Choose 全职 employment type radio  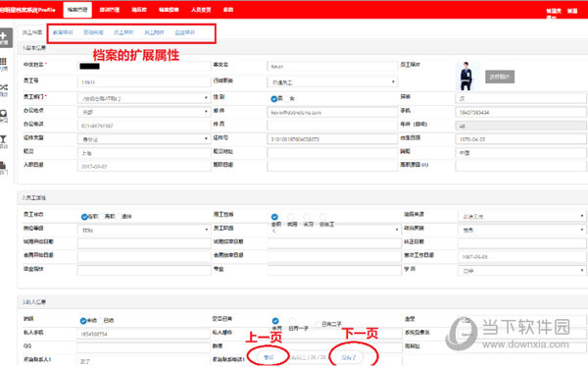click(x=274, y=217)
